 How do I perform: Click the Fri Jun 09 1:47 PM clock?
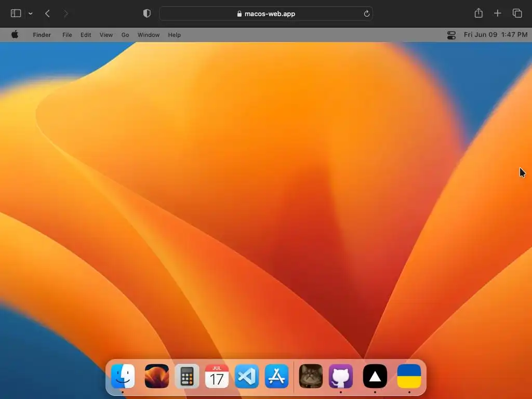496,35
